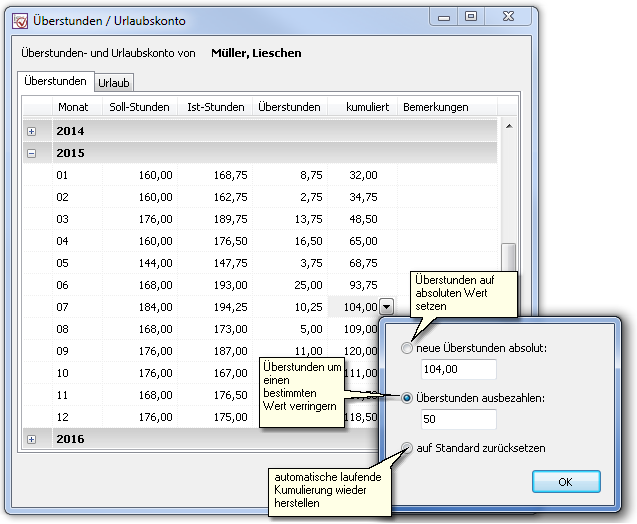Click the Monat column header

click(73, 107)
